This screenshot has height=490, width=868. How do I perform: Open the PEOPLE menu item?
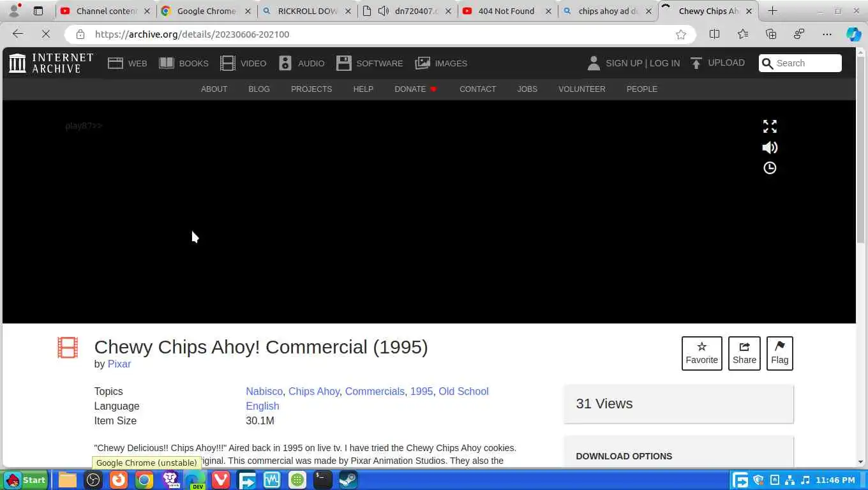coord(642,89)
